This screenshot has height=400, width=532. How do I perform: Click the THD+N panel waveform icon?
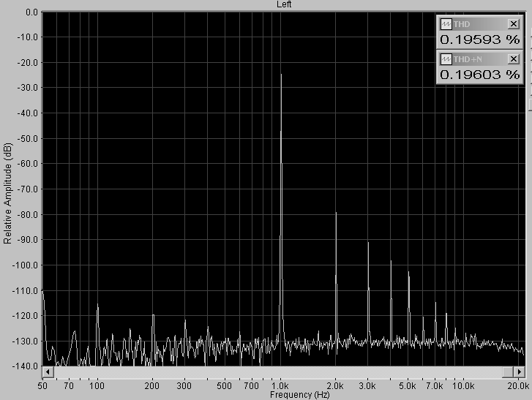(446, 59)
